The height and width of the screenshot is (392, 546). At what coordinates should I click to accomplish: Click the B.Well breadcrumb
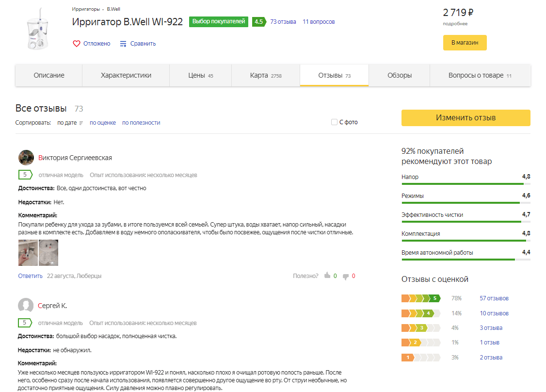pos(113,9)
